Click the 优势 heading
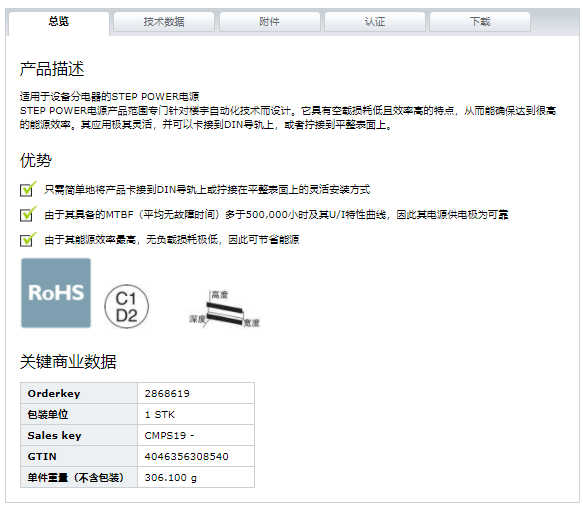The height and width of the screenshot is (508, 583). [x=36, y=160]
